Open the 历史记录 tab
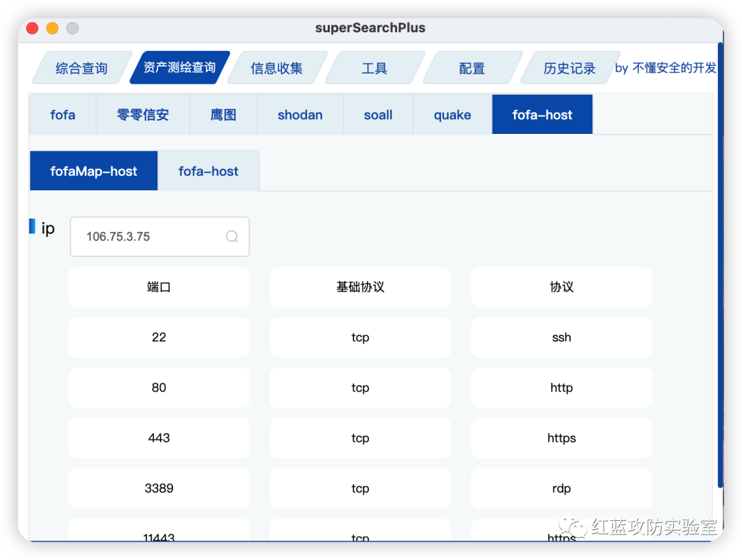The image size is (742, 560). pos(570,68)
